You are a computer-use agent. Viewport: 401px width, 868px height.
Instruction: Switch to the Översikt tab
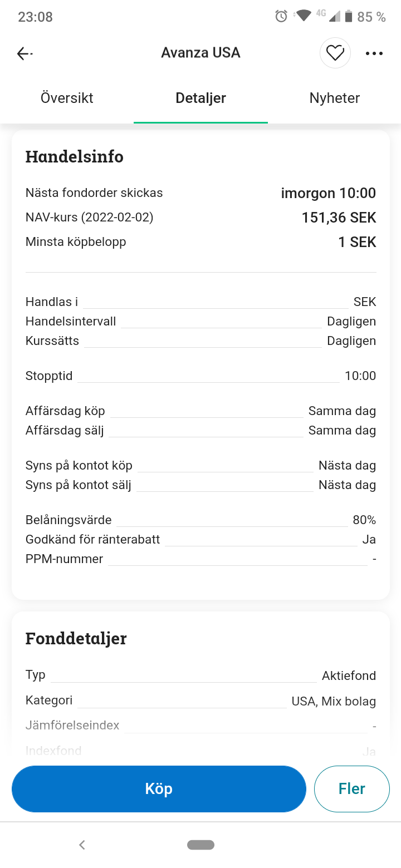pyautogui.click(x=67, y=98)
